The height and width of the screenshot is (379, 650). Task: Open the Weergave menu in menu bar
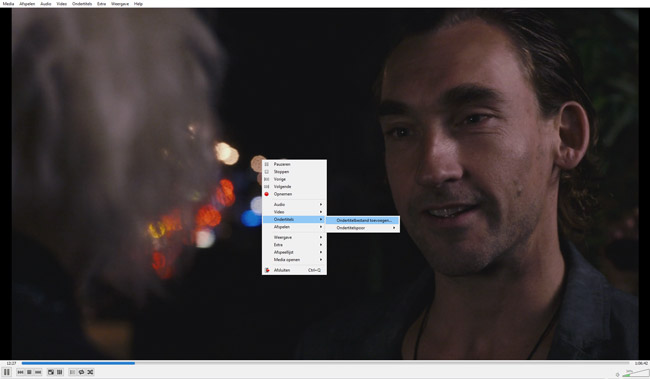(x=120, y=4)
